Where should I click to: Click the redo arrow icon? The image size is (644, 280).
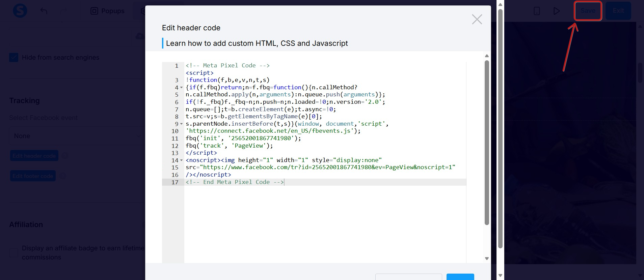[63, 11]
